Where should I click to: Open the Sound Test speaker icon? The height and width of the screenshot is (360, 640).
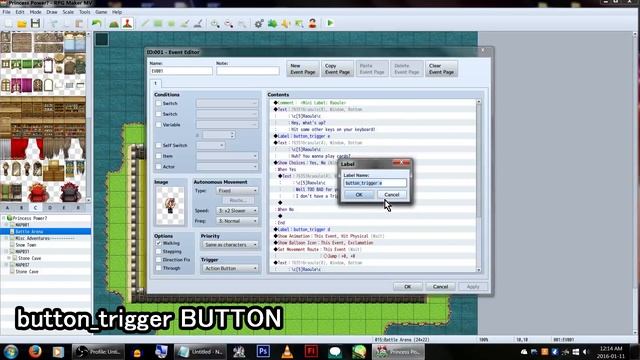(286, 23)
